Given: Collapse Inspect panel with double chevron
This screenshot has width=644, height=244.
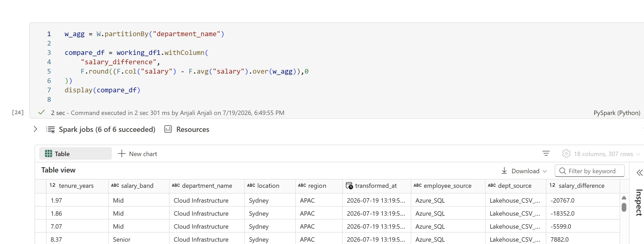Looking at the screenshot, I should pyautogui.click(x=640, y=173).
